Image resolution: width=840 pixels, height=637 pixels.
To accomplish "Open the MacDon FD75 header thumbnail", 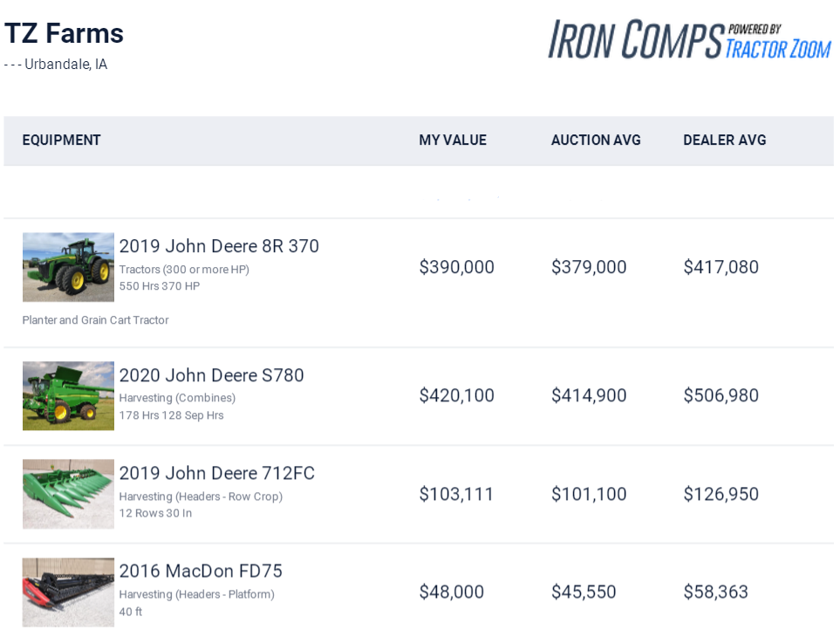I will tap(68, 592).
